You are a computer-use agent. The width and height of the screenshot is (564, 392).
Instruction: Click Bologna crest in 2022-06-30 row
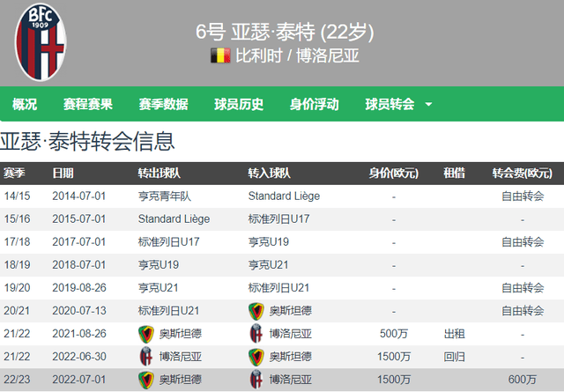tap(146, 357)
